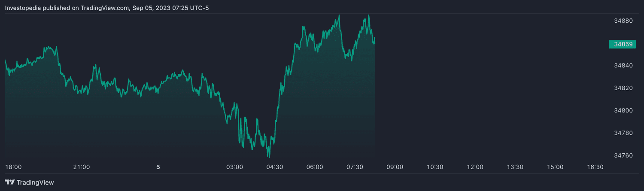644x191 pixels.
Task: Click the 34840 price axis label
Action: pos(623,65)
